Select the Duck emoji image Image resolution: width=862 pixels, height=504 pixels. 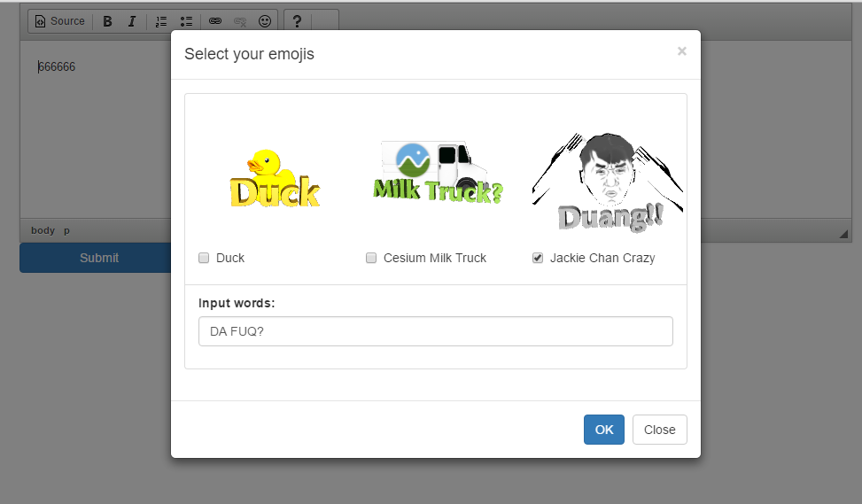(x=275, y=179)
